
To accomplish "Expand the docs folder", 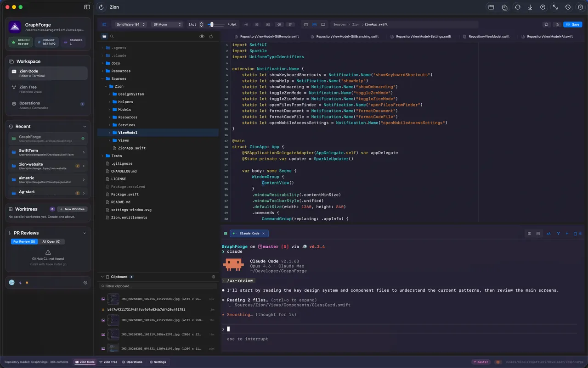I will point(102,63).
